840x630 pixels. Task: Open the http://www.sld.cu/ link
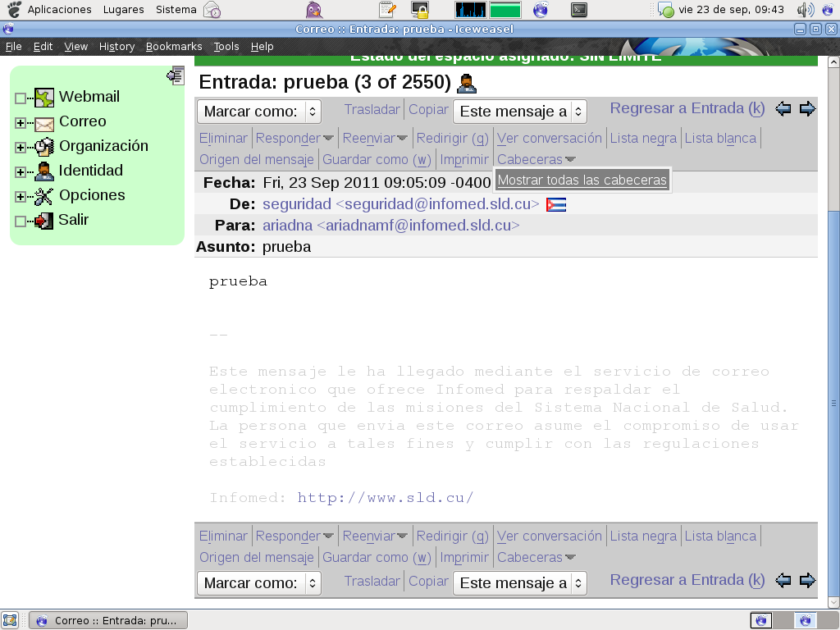click(x=386, y=498)
